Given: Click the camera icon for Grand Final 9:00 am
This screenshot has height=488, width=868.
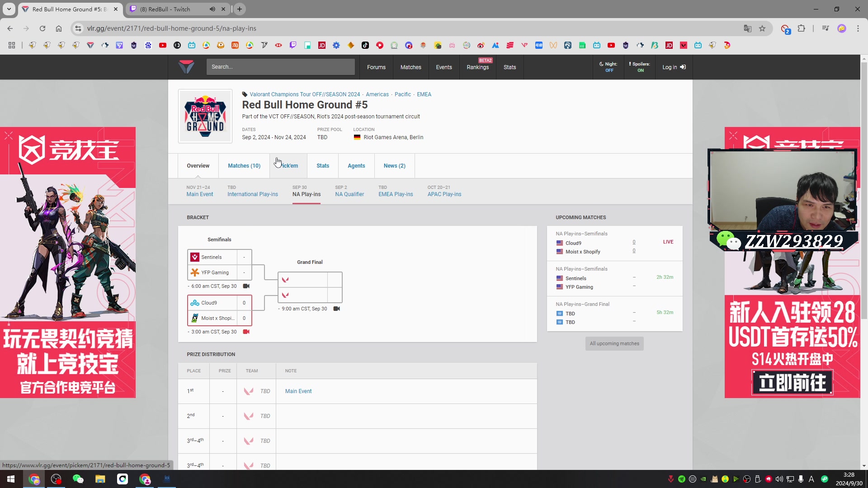Looking at the screenshot, I should 336,309.
